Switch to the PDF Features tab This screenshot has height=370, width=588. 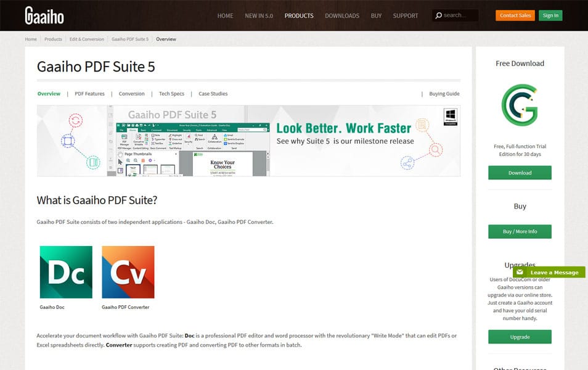click(89, 94)
